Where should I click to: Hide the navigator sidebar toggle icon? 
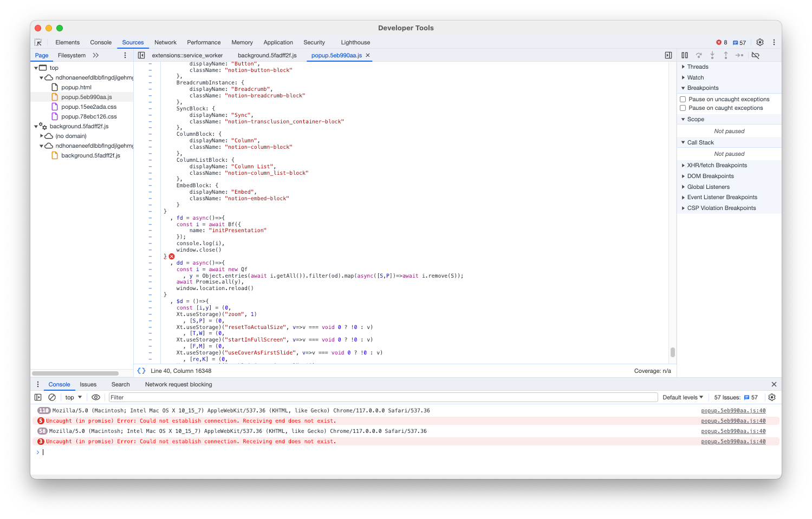(141, 55)
